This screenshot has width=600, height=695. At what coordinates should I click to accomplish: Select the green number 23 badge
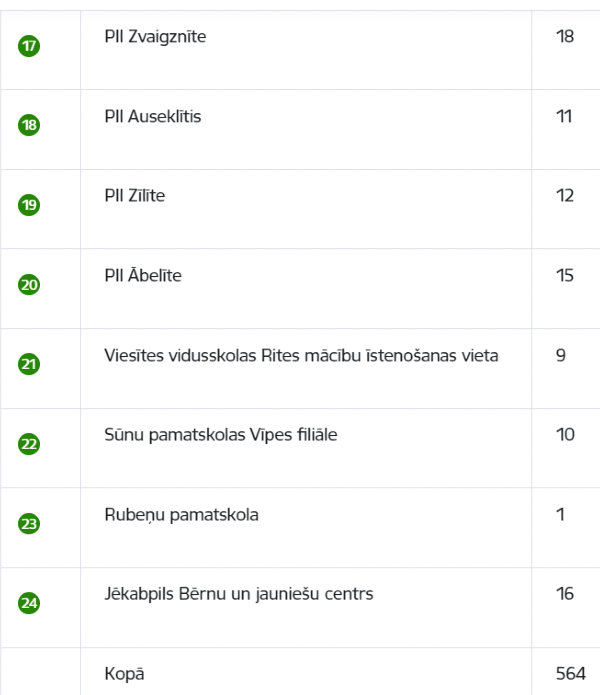pos(29,523)
